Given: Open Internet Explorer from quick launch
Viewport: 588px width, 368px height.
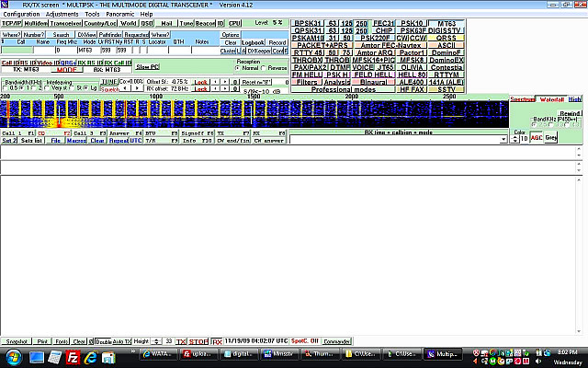Looking at the screenshot, I should (x=90, y=358).
